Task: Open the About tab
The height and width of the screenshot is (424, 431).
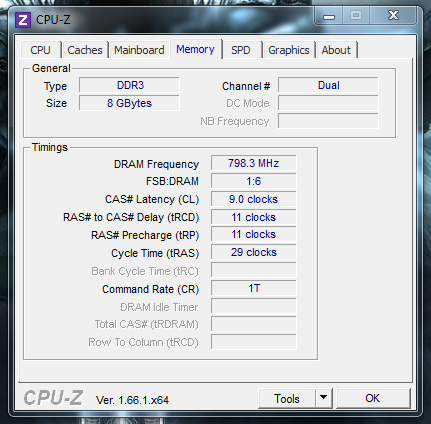Action: [336, 50]
